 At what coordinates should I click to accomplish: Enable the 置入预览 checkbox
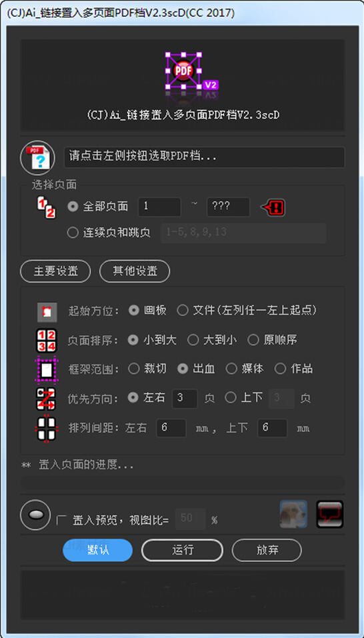(x=61, y=519)
